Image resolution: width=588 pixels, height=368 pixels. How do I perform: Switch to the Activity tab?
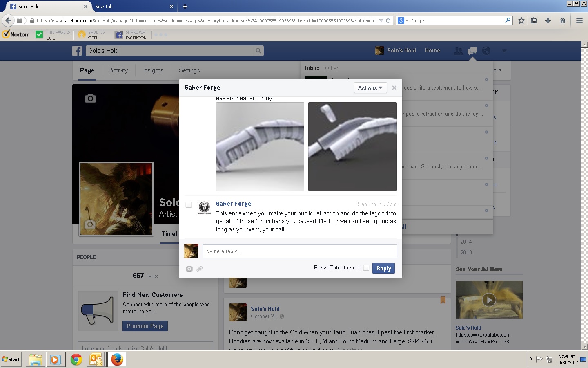coord(118,70)
